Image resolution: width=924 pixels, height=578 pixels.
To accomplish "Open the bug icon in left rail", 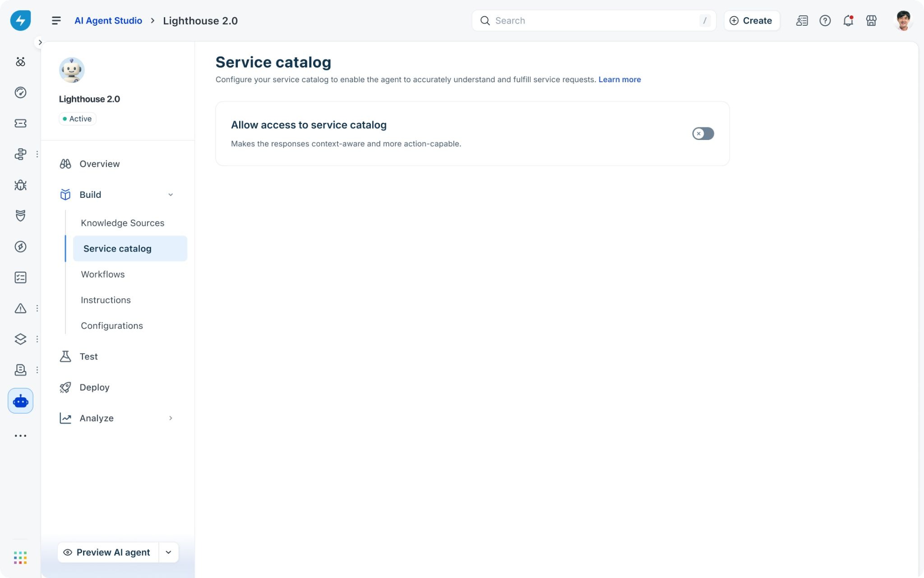I will click(20, 185).
